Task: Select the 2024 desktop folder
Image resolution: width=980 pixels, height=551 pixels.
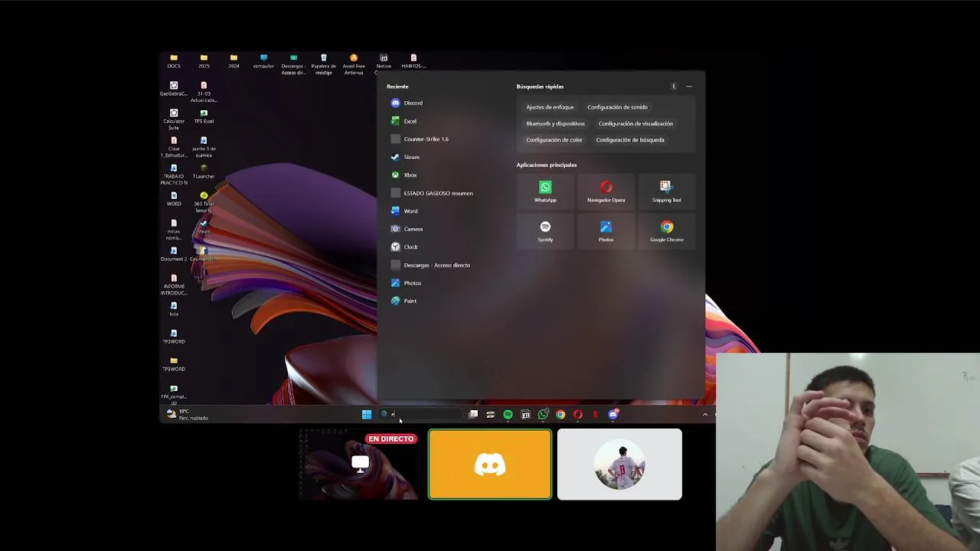Action: click(234, 61)
